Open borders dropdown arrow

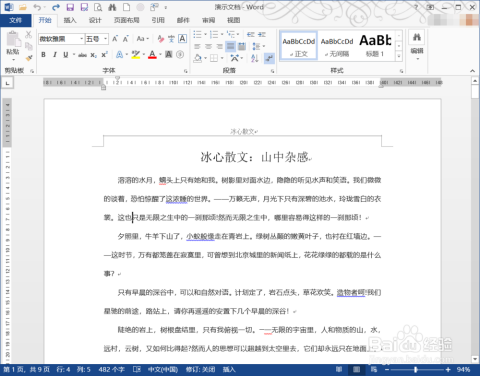pos(222,58)
